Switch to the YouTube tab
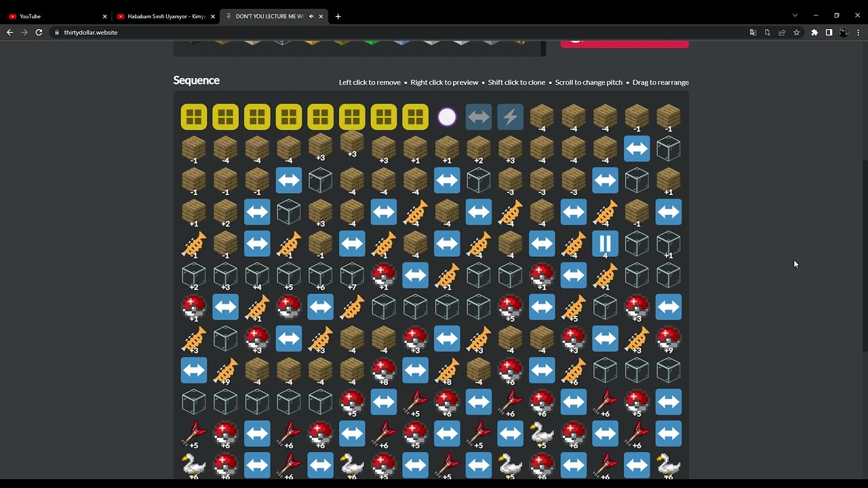Image resolution: width=868 pixels, height=488 pixels. 58,16
